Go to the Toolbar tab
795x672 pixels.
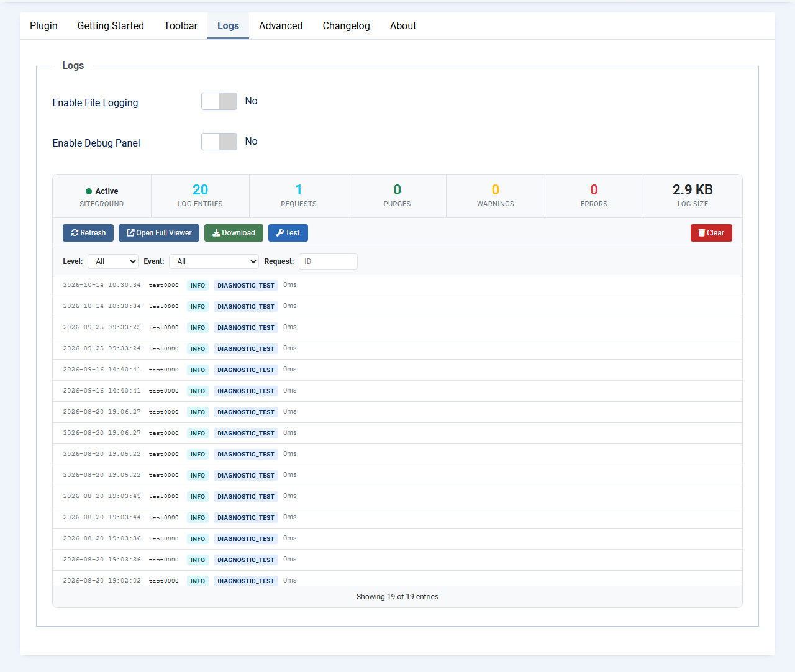[181, 25]
